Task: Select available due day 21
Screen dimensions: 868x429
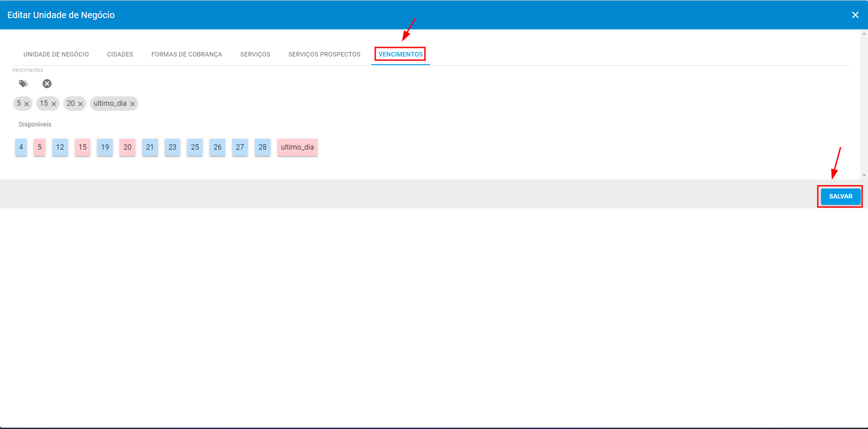Action: pos(150,147)
